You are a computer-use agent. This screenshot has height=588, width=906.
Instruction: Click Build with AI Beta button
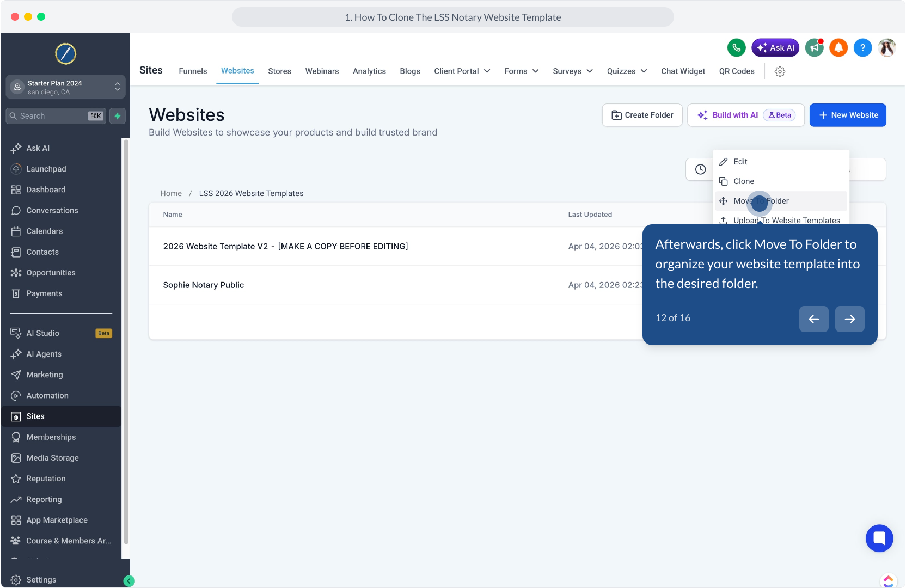pos(746,115)
